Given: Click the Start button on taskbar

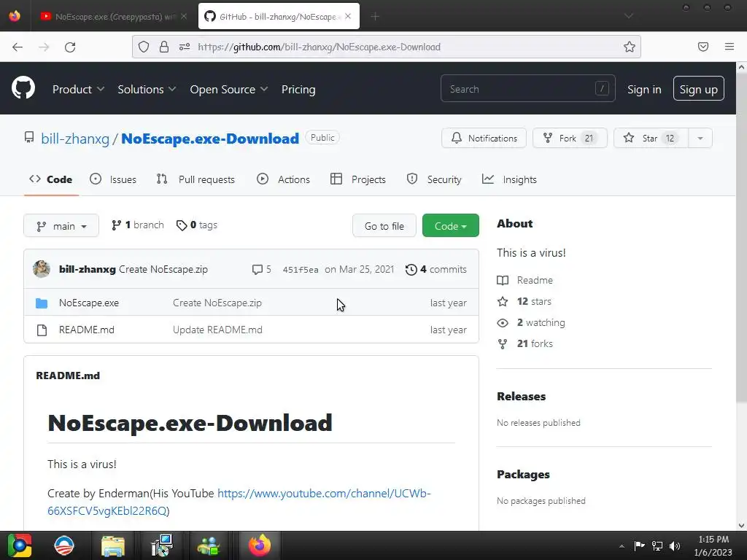Looking at the screenshot, I should (20, 545).
